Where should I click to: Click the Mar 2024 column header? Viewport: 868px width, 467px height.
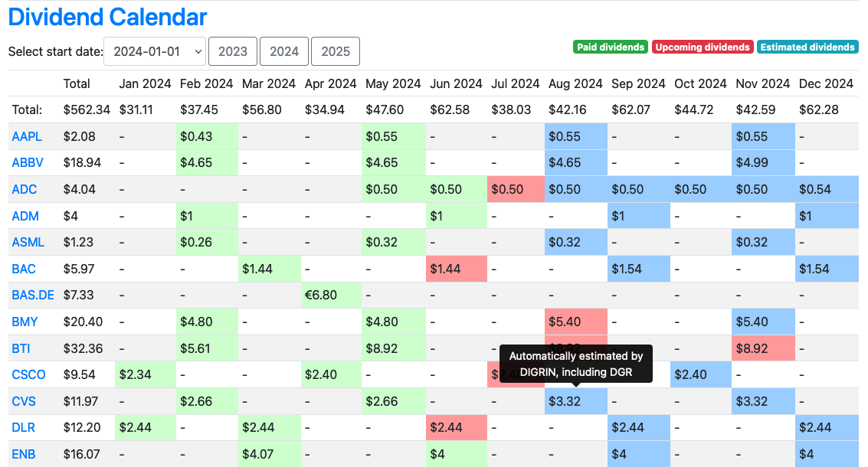pyautogui.click(x=268, y=83)
